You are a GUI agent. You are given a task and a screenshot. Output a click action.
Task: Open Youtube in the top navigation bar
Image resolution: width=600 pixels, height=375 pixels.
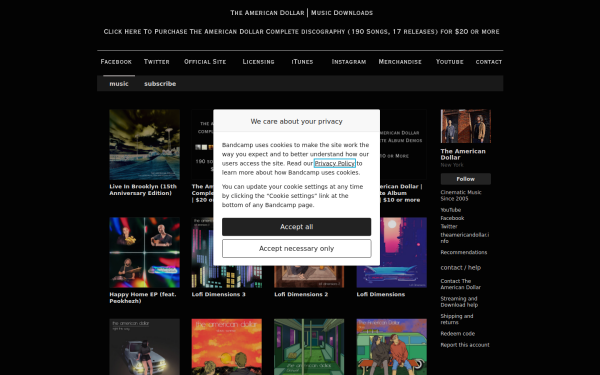click(x=450, y=62)
